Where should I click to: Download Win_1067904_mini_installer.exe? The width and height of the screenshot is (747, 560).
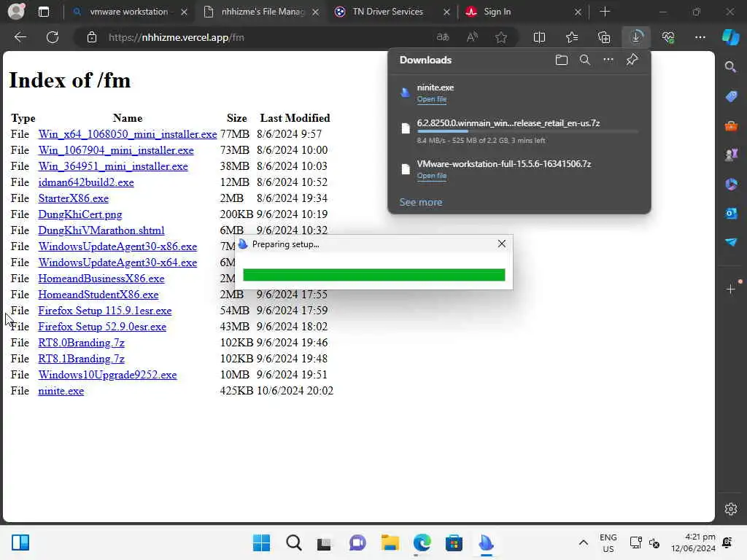pos(116,150)
